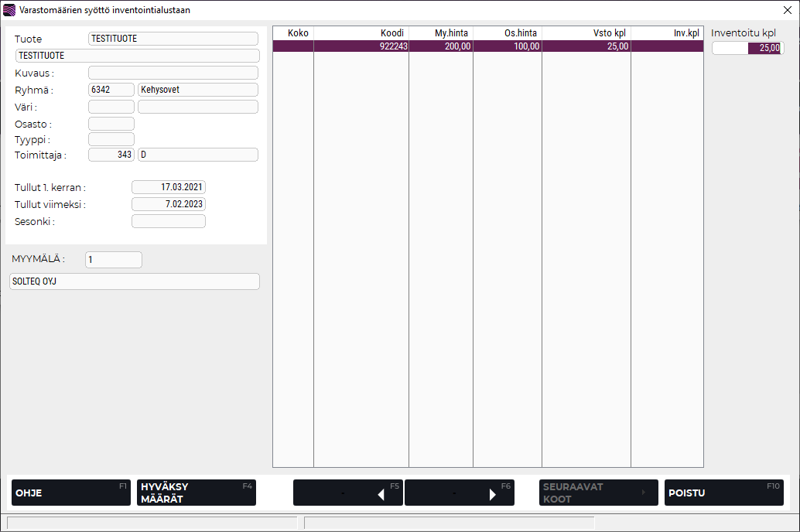
Task: Click the POISTU exit button
Action: 723,493
